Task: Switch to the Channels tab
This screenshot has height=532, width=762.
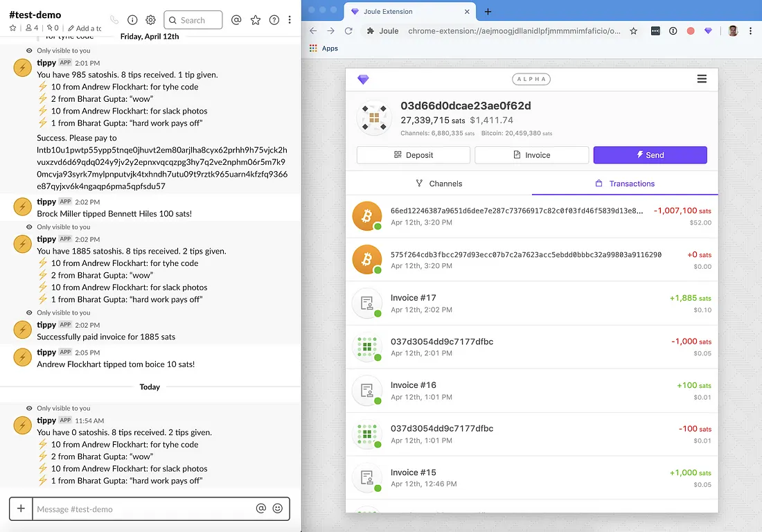Action: click(x=438, y=183)
